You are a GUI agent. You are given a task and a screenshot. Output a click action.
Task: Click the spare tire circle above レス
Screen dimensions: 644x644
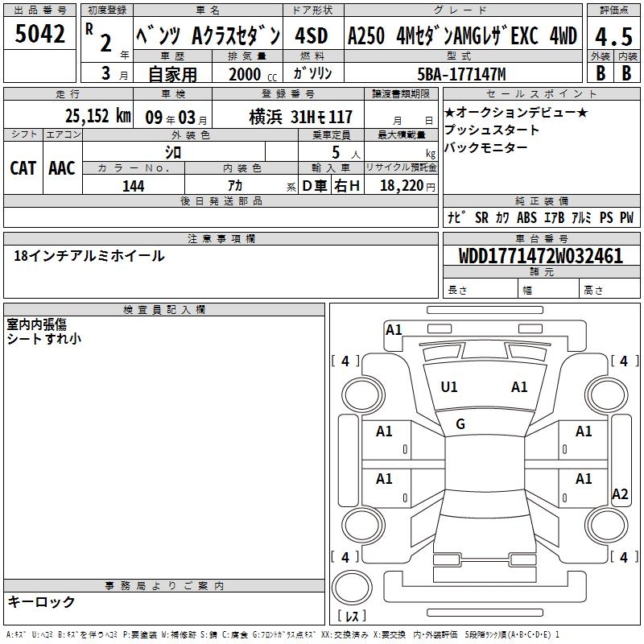(x=352, y=587)
